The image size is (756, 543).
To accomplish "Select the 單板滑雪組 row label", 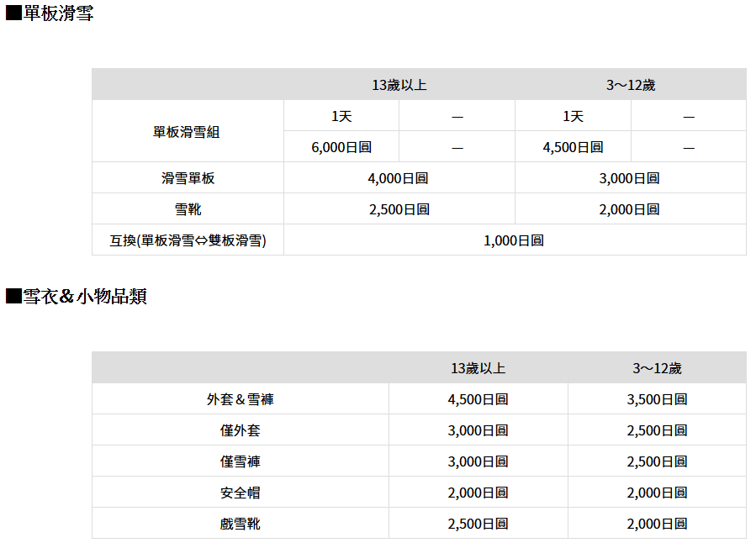I will [187, 132].
